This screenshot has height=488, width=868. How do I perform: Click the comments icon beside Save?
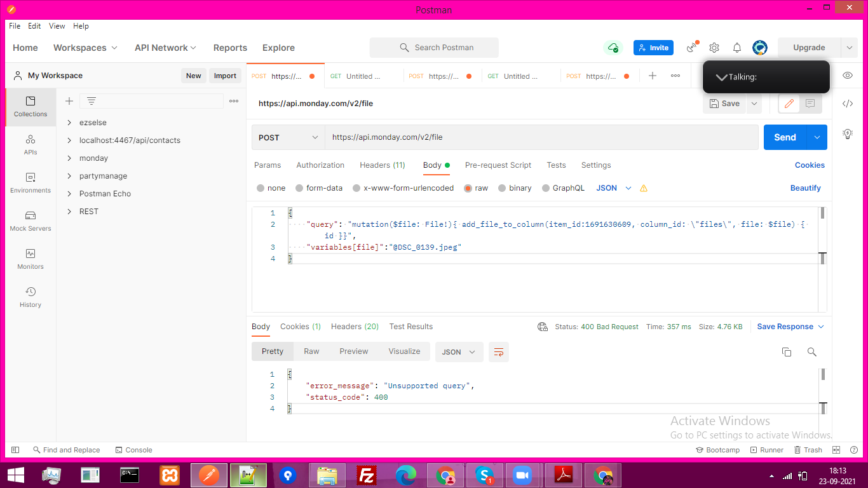[810, 104]
